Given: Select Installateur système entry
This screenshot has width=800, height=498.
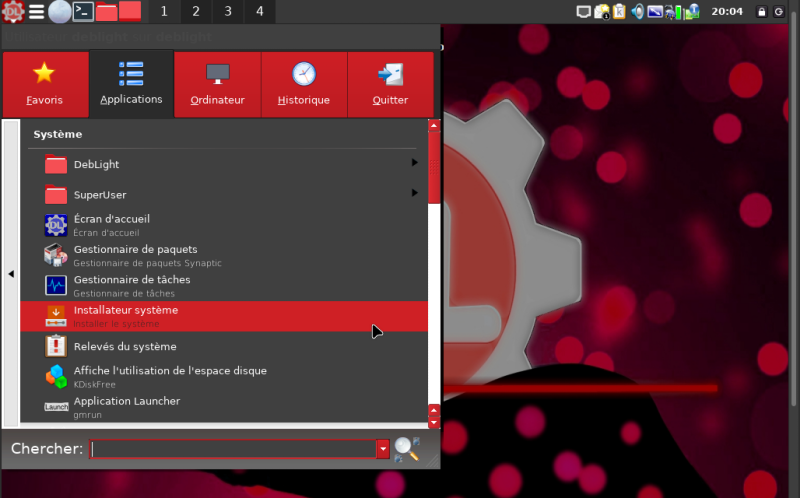Looking at the screenshot, I should (x=126, y=315).
